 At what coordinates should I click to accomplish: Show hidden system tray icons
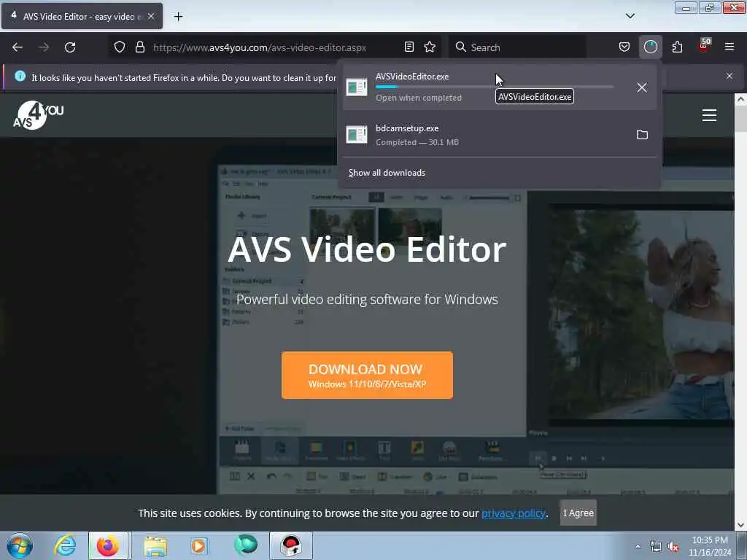coord(638,546)
